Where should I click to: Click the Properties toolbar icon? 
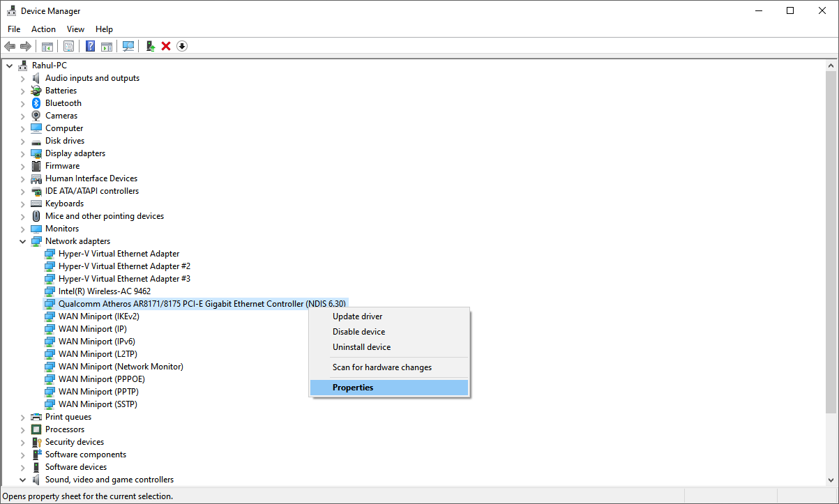point(69,46)
